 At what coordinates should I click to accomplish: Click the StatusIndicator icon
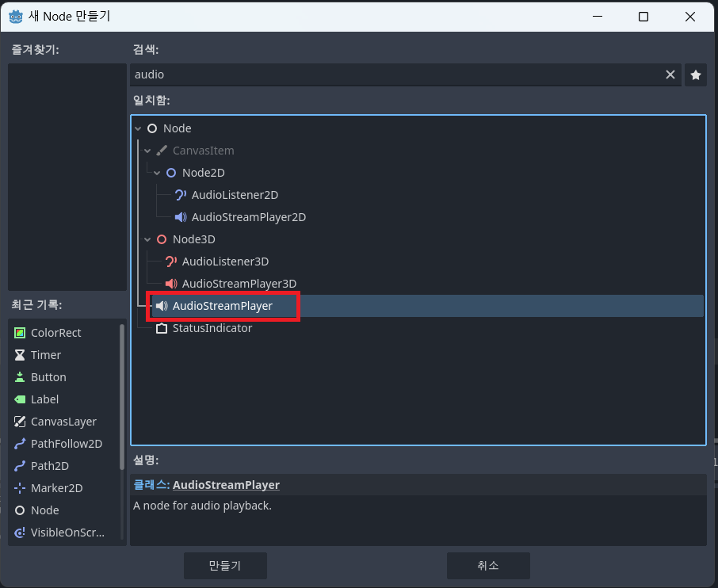(161, 328)
